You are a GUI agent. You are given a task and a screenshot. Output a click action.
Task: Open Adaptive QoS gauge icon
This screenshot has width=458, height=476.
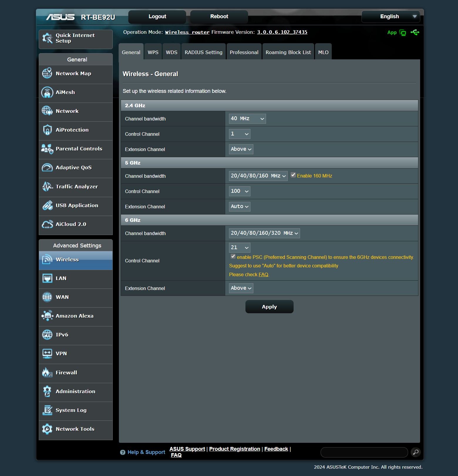tap(47, 167)
